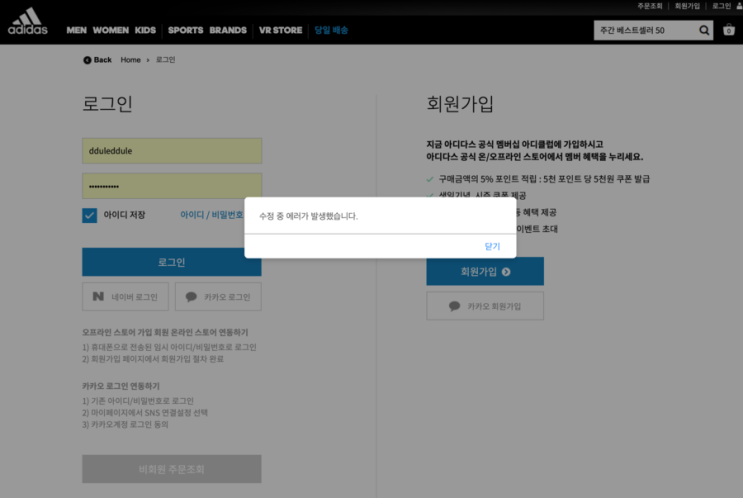Click the blue 회원가입 button

point(485,272)
